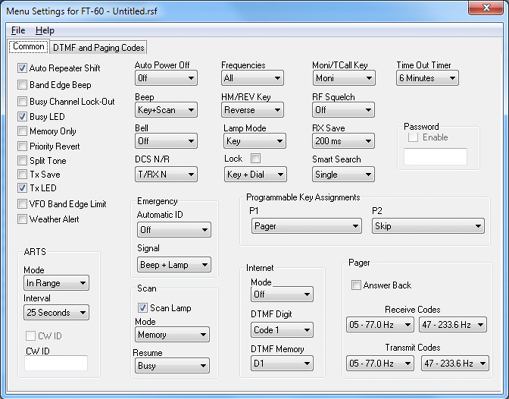509x399 pixels.
Task: Open the Scan Mode Memory dropdown
Action: [172, 334]
